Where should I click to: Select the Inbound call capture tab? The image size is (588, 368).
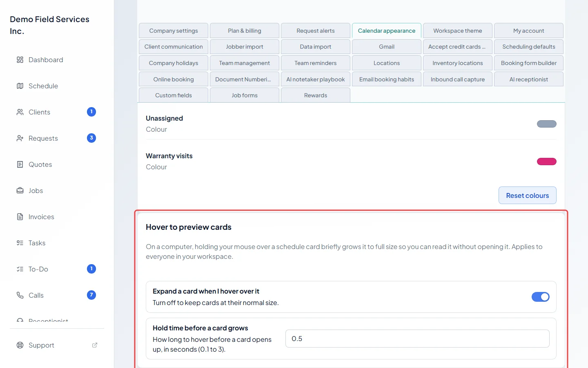(x=458, y=79)
